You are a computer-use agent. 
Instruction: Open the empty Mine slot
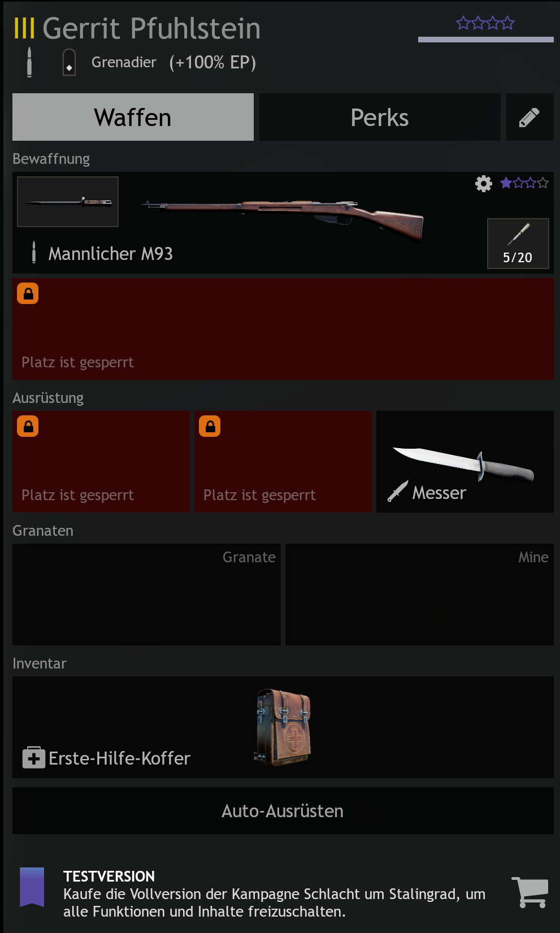point(419,594)
